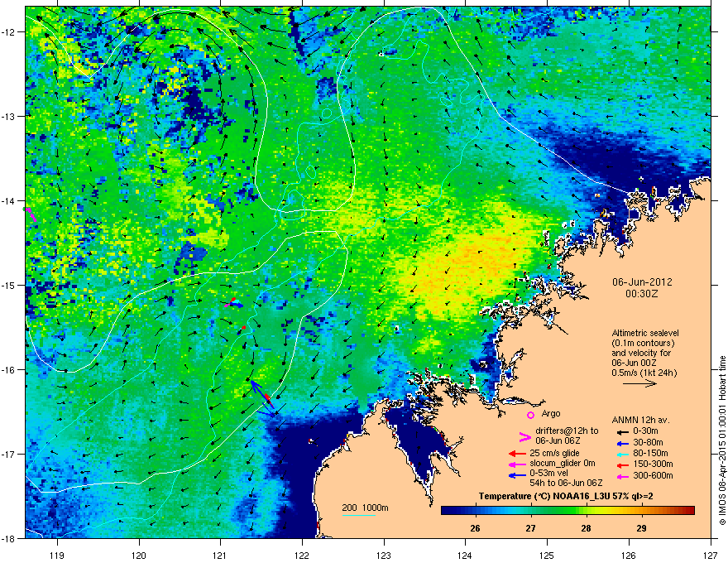Click the drifters@12h to label

[x=567, y=431]
